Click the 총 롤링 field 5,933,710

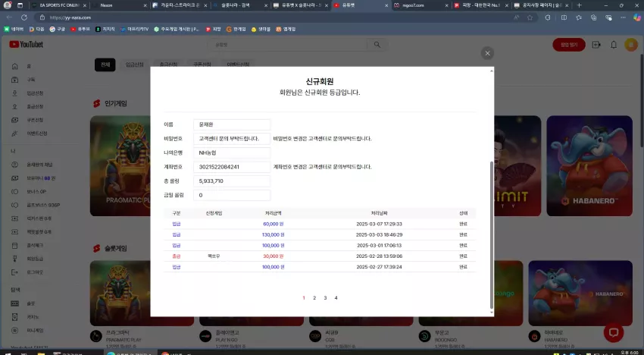232,181
